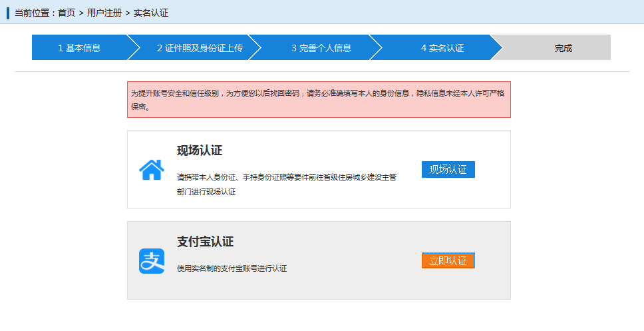The image size is (644, 331).
Task: Click the 支付宝认证 card heading
Action: pos(205,242)
